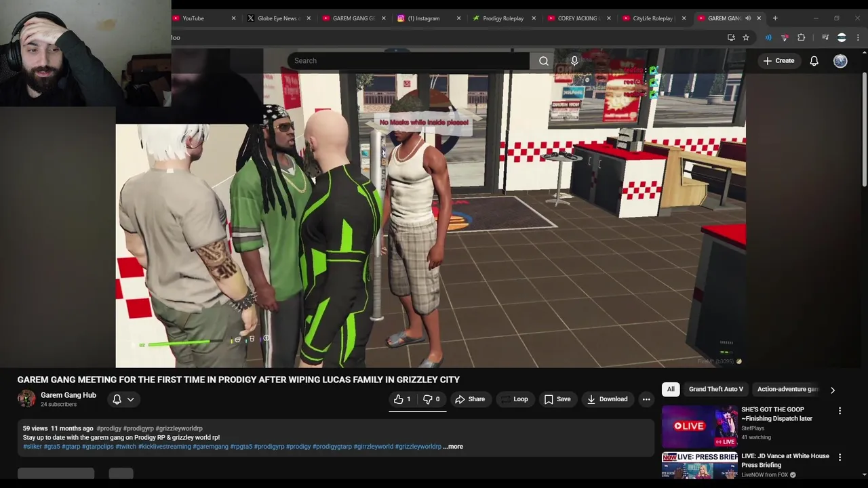Screen dimensions: 868x488
Task: Dislike the video
Action: [431, 399]
